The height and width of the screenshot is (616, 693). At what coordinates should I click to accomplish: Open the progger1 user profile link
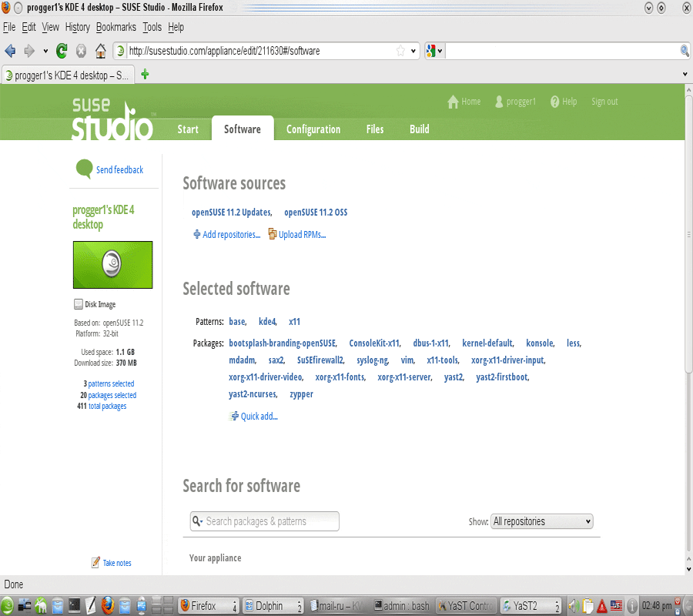(515, 102)
